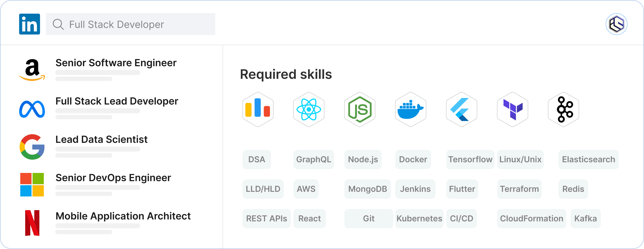644x249 pixels.
Task: Select the Terraform skill icon
Action: coord(513,109)
